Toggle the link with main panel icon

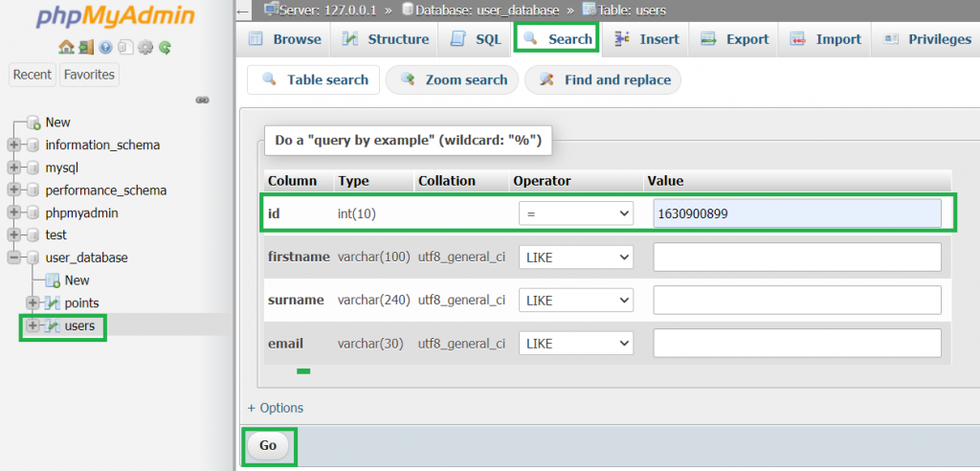point(202,100)
